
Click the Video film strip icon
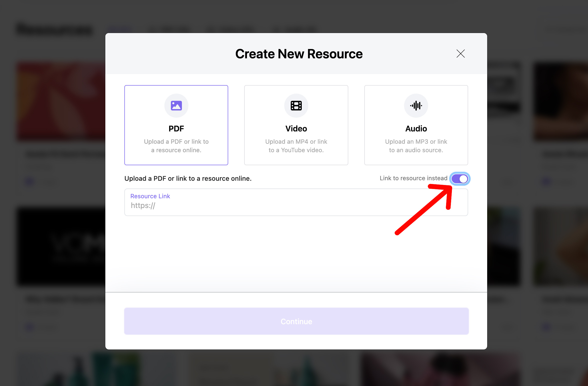click(x=296, y=106)
